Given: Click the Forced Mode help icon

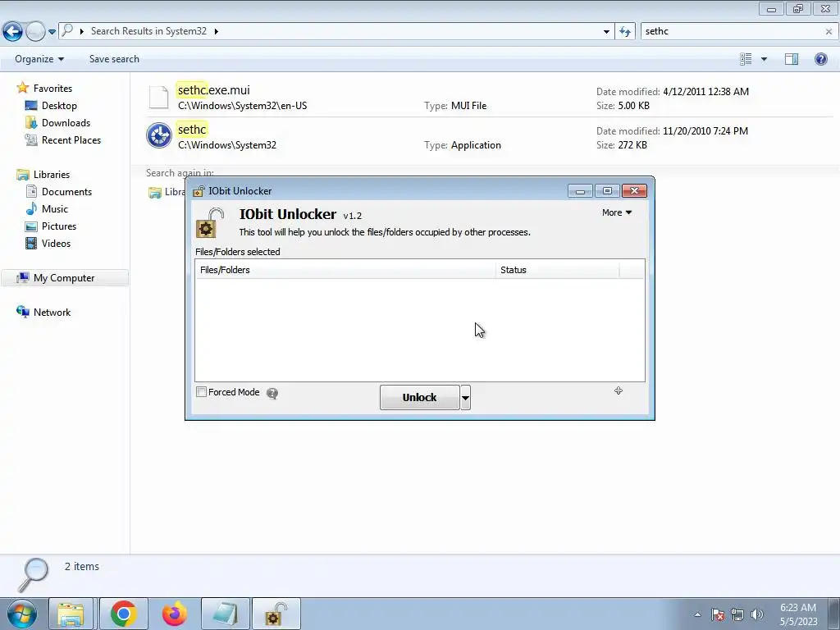Looking at the screenshot, I should coord(272,393).
